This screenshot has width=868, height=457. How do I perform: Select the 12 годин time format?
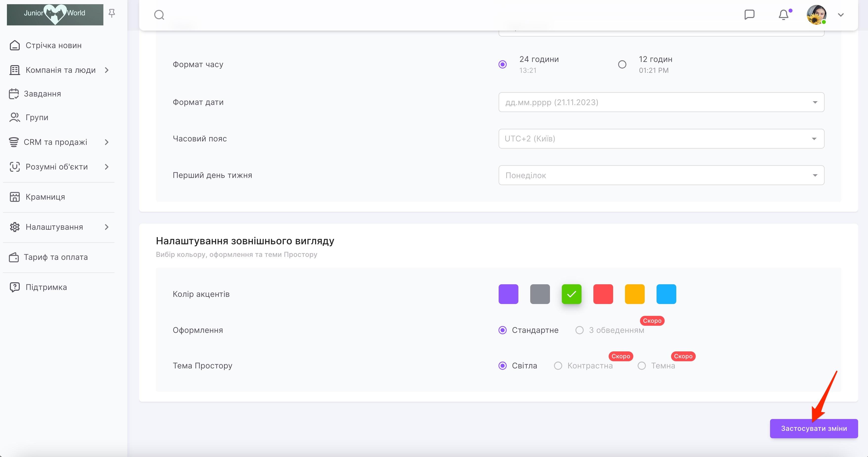point(622,64)
